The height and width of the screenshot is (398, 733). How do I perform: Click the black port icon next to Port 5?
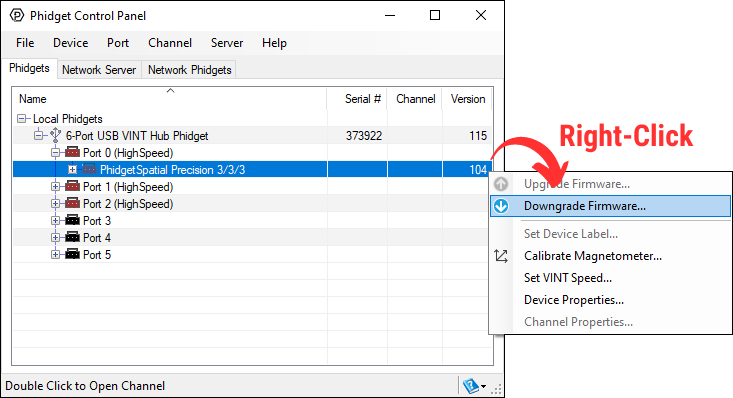click(x=72, y=254)
